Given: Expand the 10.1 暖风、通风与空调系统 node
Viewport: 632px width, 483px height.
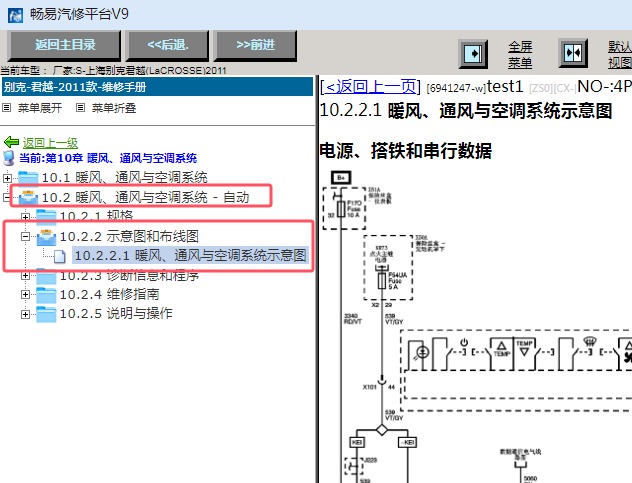Looking at the screenshot, I should (7, 178).
